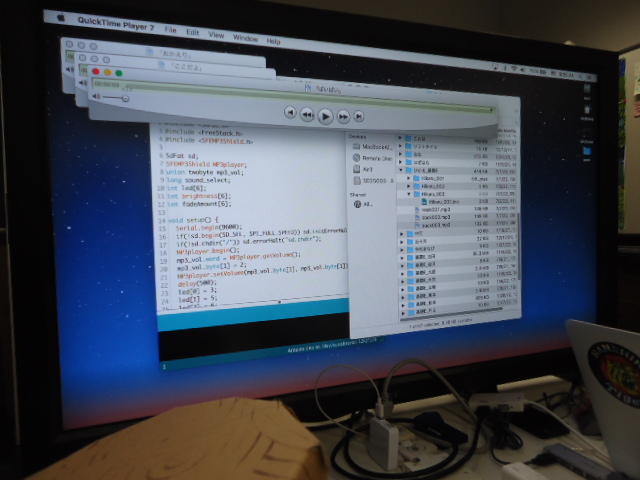Image resolution: width=640 pixels, height=480 pixels.
Task: Click the 'SFEMP3Shield MP3player;' code line
Action: (x=206, y=164)
